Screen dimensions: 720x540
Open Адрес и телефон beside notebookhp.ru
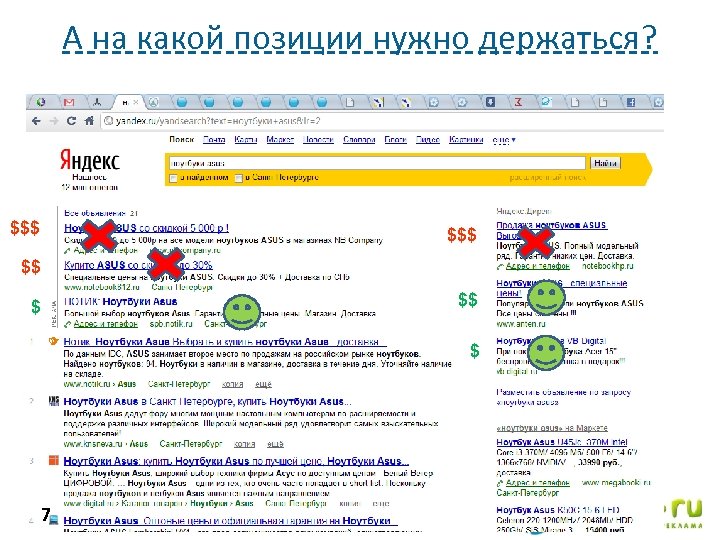click(538, 266)
